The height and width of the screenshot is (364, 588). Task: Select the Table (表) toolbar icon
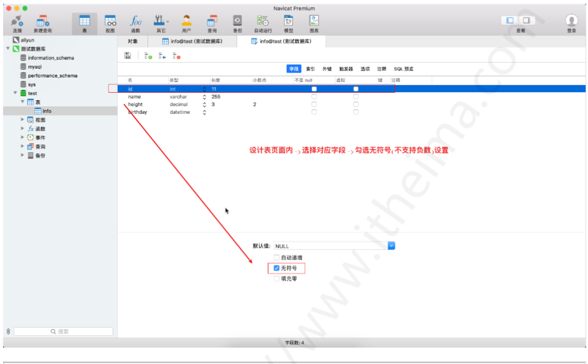[85, 23]
